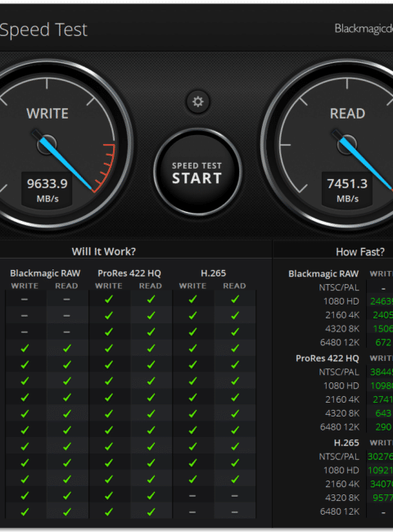This screenshot has height=532, width=393.
Task: Click WRITE sub-header under ProRes 422 HQ column
Action: 109,286
